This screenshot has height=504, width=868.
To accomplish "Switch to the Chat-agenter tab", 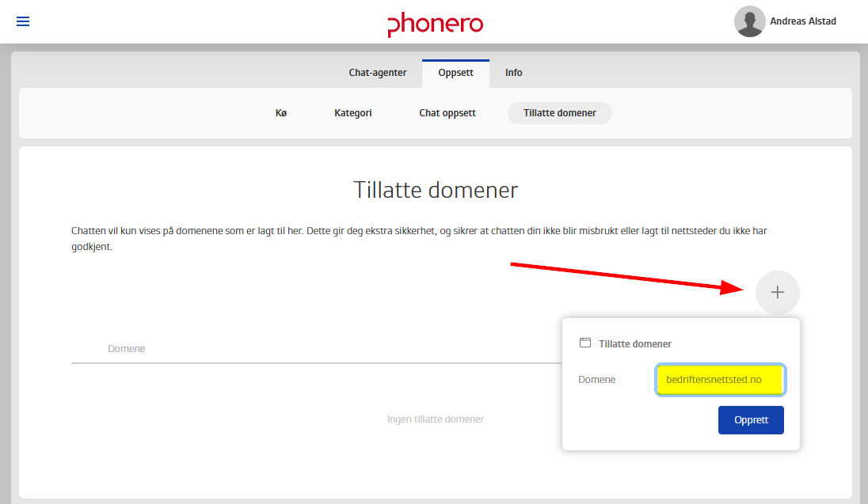I will 378,73.
